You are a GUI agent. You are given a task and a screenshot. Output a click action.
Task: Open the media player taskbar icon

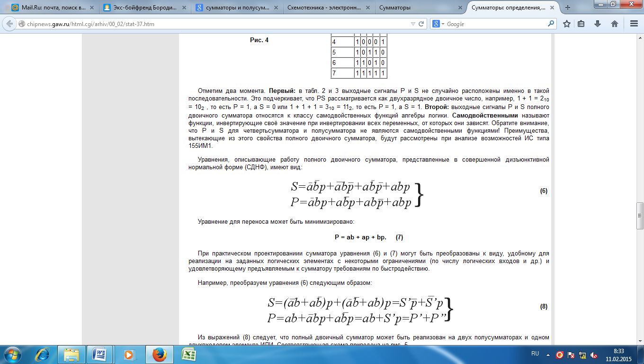[128, 355]
